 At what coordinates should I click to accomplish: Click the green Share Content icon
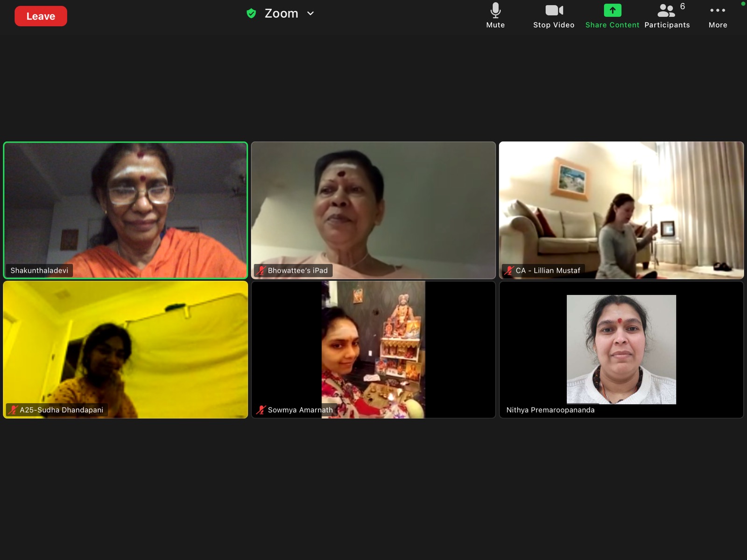612,10
